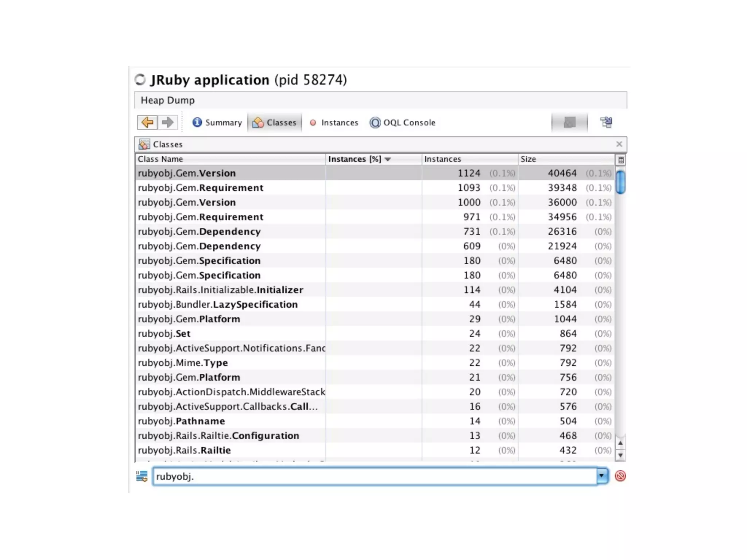
Task: Expand the filter history dropdown arrow
Action: 602,476
